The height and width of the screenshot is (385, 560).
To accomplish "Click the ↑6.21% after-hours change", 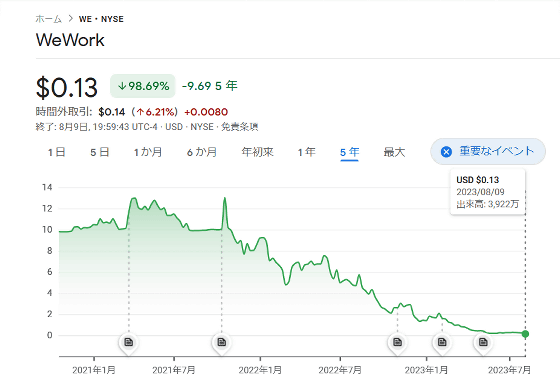I will 156,112.
